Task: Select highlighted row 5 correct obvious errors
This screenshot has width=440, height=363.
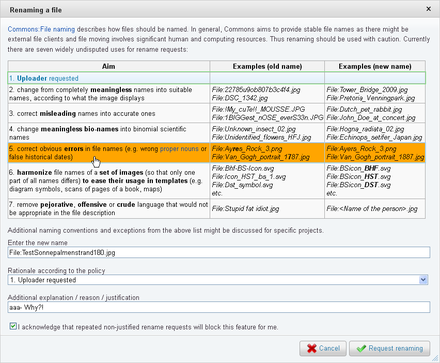Action: point(217,153)
